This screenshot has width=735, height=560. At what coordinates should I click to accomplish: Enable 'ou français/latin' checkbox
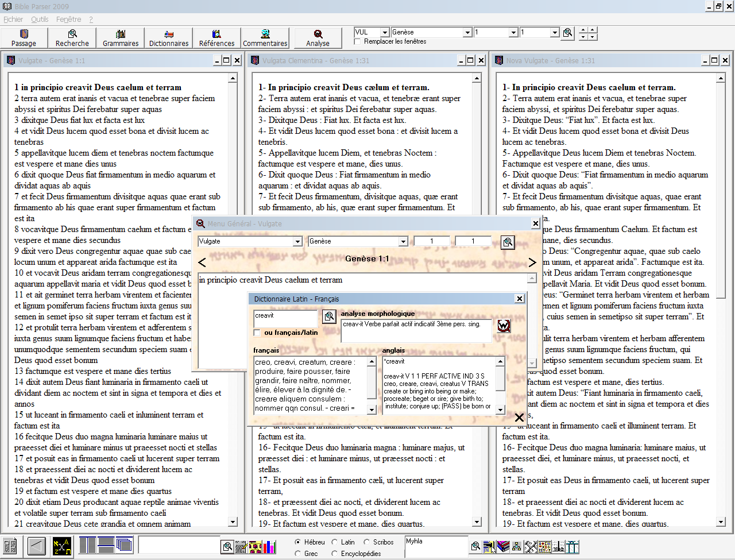[x=257, y=333]
